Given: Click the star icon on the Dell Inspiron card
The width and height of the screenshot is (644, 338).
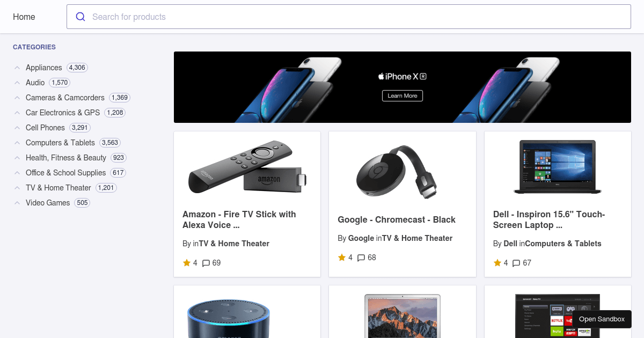Looking at the screenshot, I should pyautogui.click(x=497, y=263).
